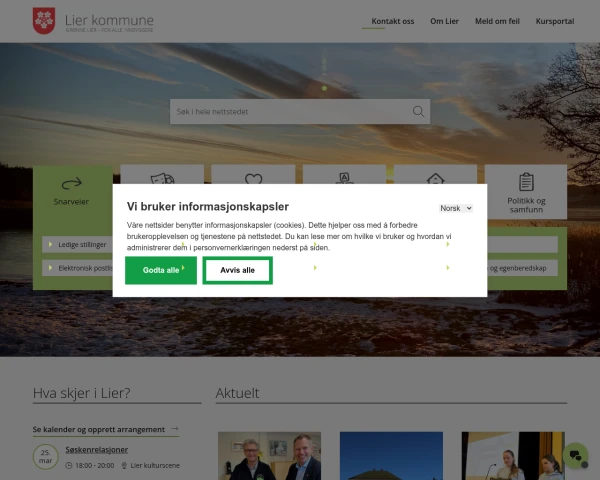Click Vi bruker informasjonskapsler dialog heading
600x480 pixels.
click(208, 207)
